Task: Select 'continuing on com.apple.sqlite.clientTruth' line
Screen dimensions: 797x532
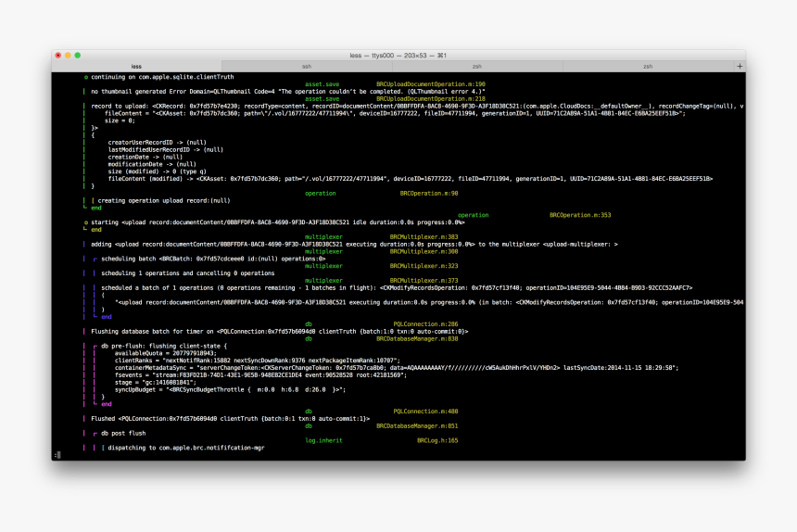Action: 162,77
